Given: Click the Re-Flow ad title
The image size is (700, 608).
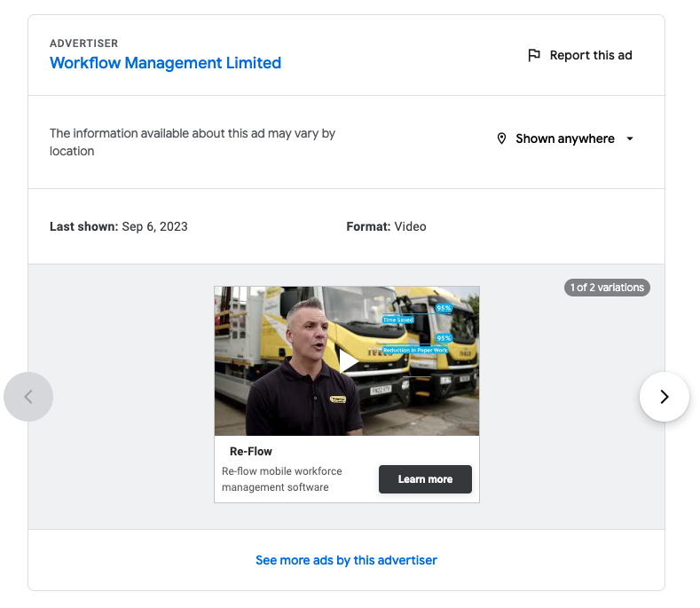Looking at the screenshot, I should pyautogui.click(x=250, y=451).
